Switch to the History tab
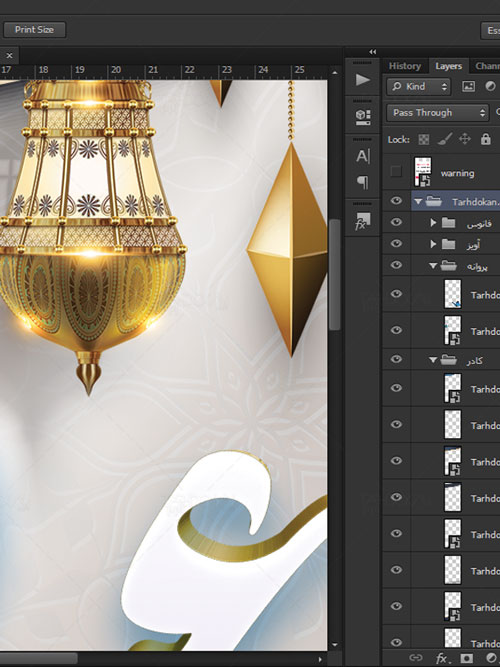Screen dimensions: 500x667 [x=405, y=66]
